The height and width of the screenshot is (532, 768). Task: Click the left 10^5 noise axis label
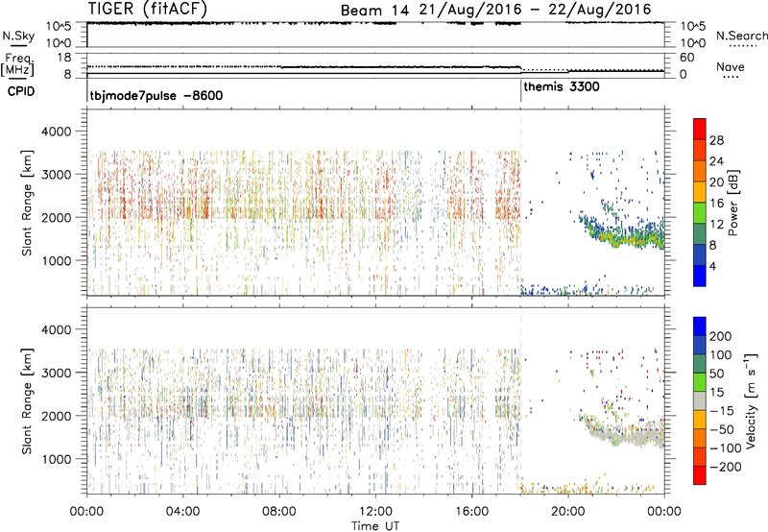(x=59, y=27)
